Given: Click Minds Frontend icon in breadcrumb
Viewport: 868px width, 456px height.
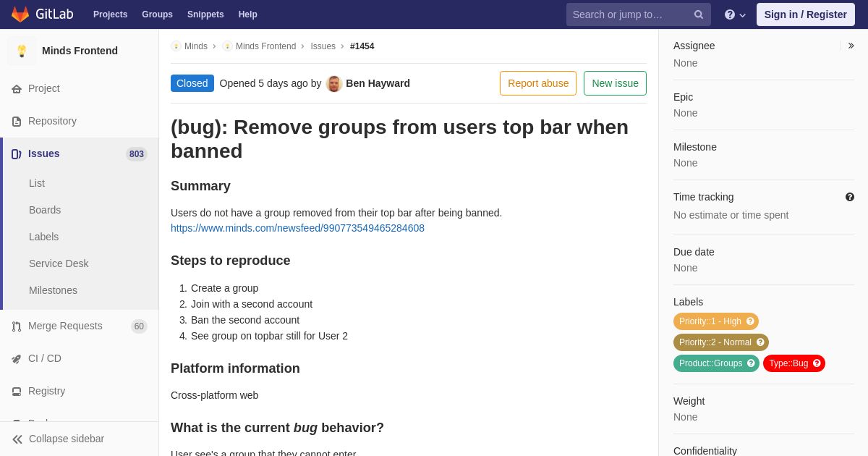Looking at the screenshot, I should coord(227,46).
